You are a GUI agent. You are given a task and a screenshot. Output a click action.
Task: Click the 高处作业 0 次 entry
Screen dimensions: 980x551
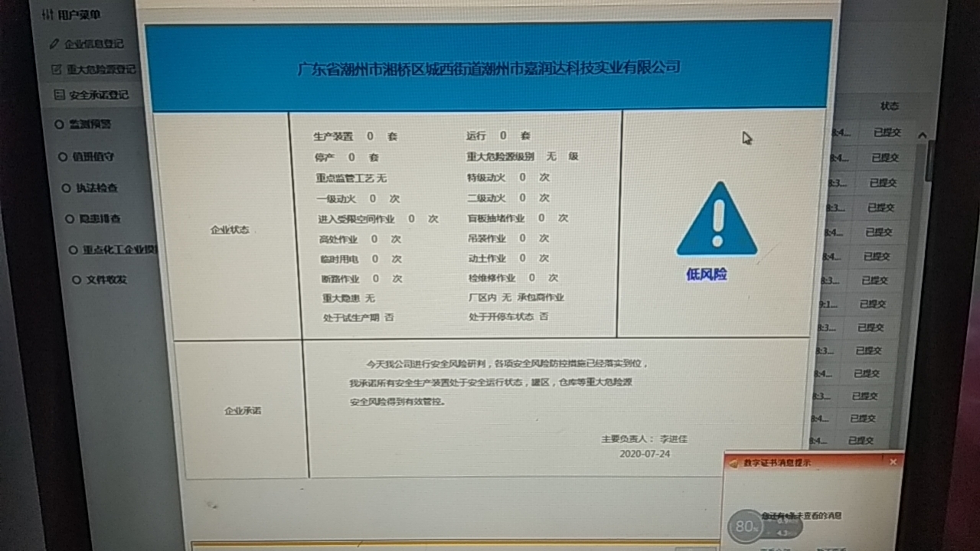tap(361, 239)
